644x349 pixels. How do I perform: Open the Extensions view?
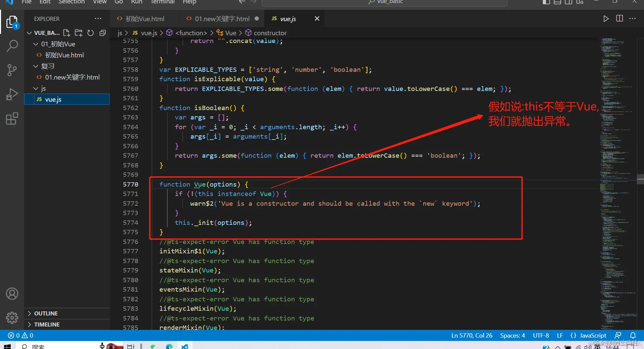12,118
